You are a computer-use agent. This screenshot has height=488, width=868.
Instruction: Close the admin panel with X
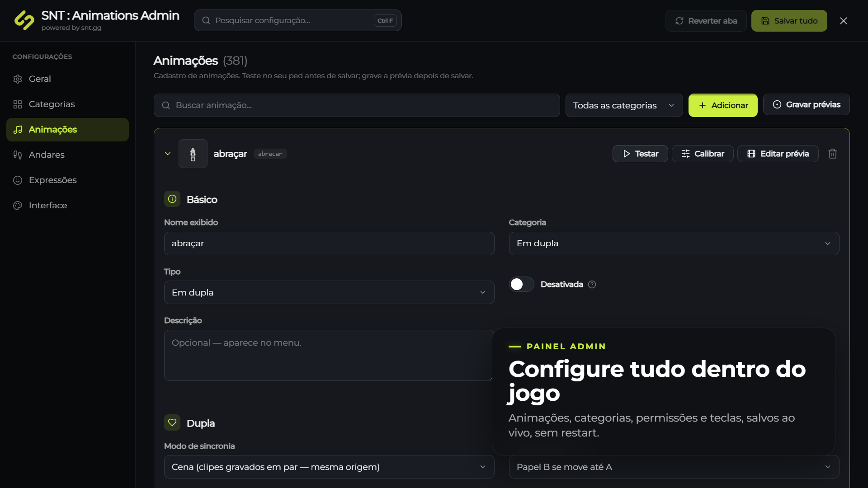[x=843, y=21]
